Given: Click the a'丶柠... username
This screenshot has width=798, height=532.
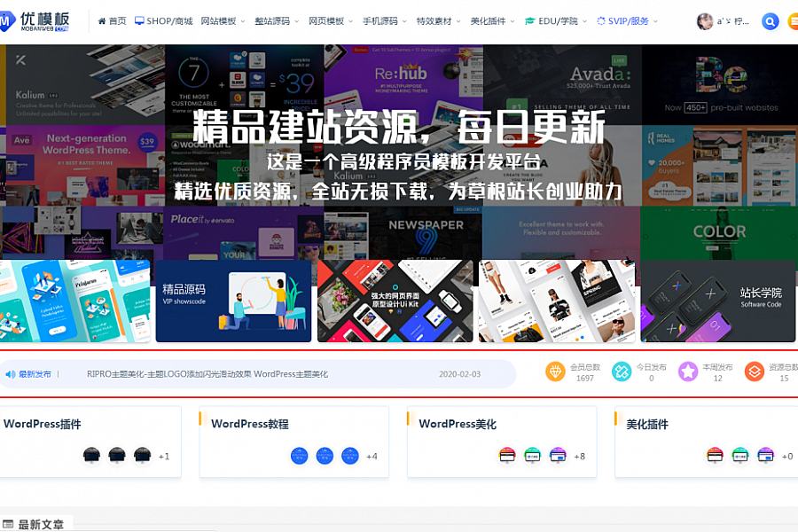Looking at the screenshot, I should point(733,21).
